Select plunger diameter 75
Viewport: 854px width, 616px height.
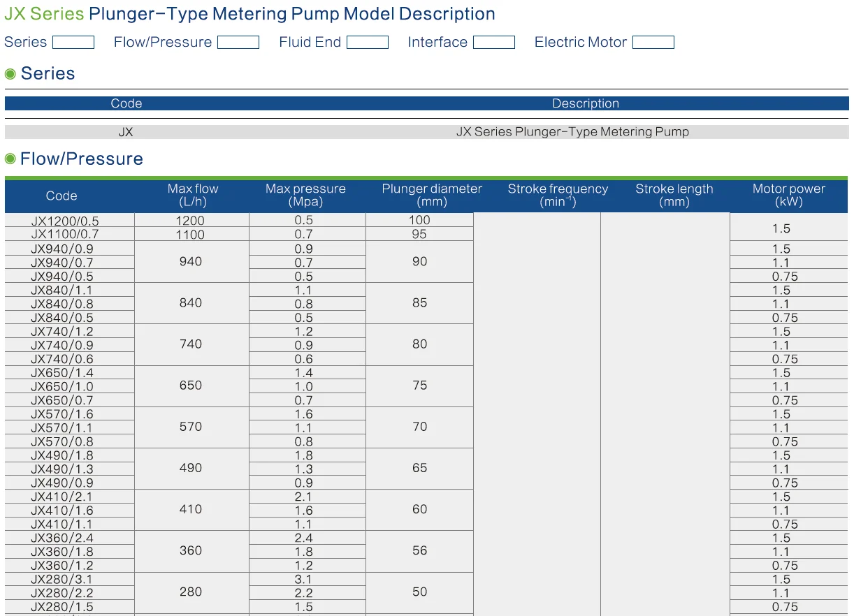(x=419, y=386)
